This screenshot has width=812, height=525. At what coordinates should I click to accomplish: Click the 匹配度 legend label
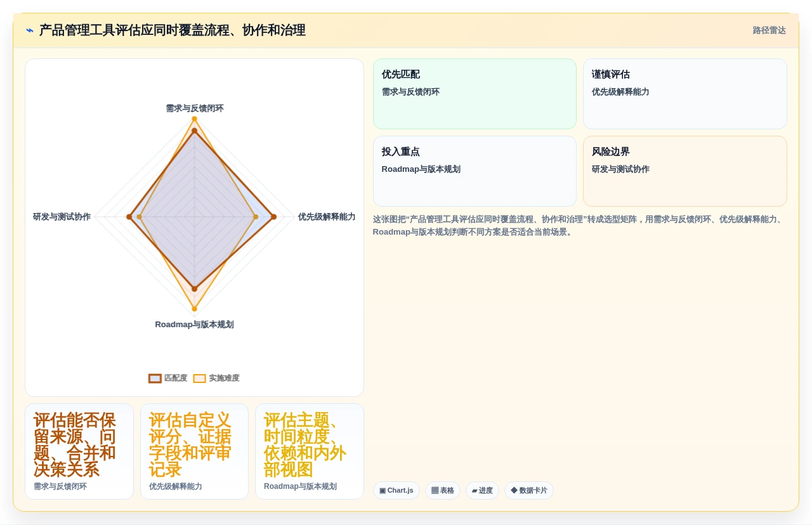point(176,379)
